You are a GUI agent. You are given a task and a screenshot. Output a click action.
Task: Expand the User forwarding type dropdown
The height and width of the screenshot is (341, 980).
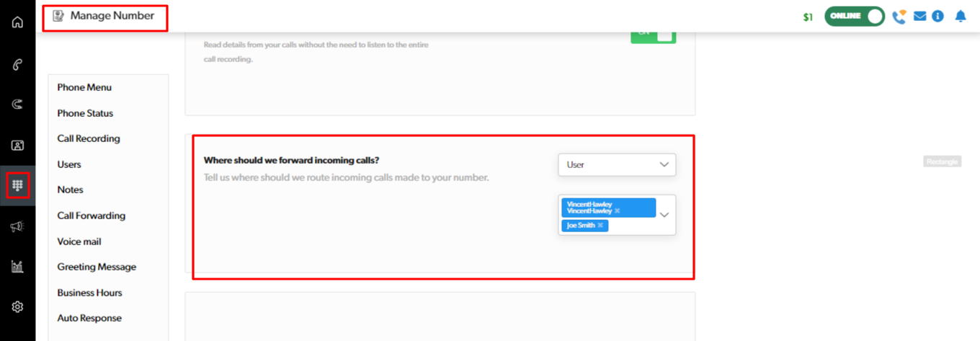click(617, 164)
